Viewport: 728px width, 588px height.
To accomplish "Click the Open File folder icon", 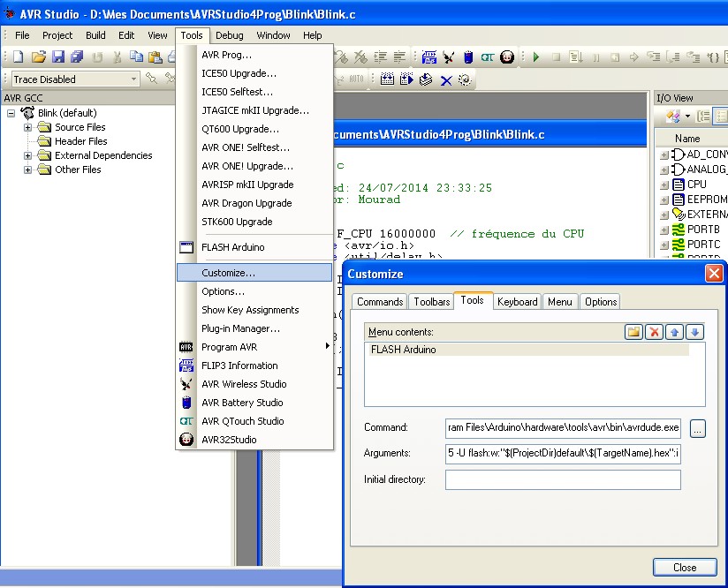I will tap(39, 57).
